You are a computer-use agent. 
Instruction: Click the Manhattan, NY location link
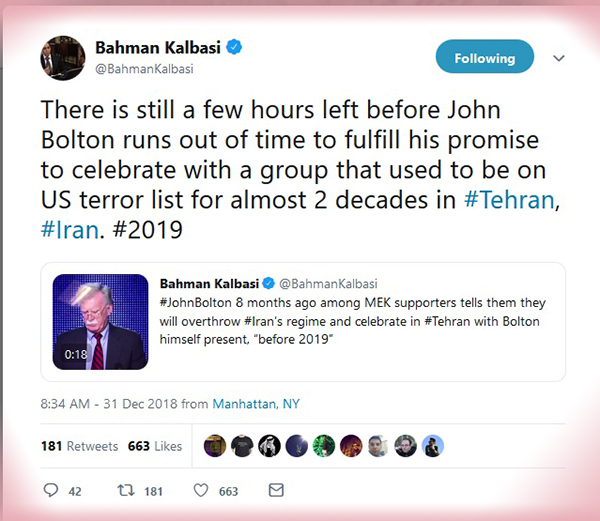257,404
